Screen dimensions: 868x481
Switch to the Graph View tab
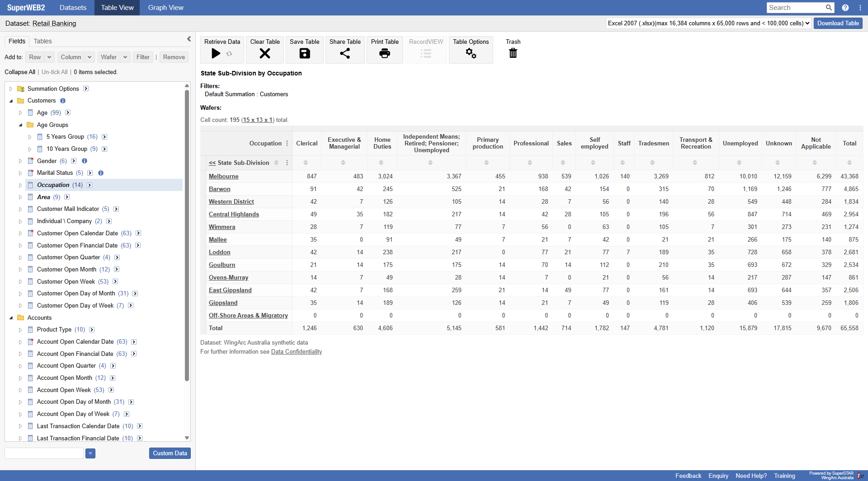click(165, 7)
